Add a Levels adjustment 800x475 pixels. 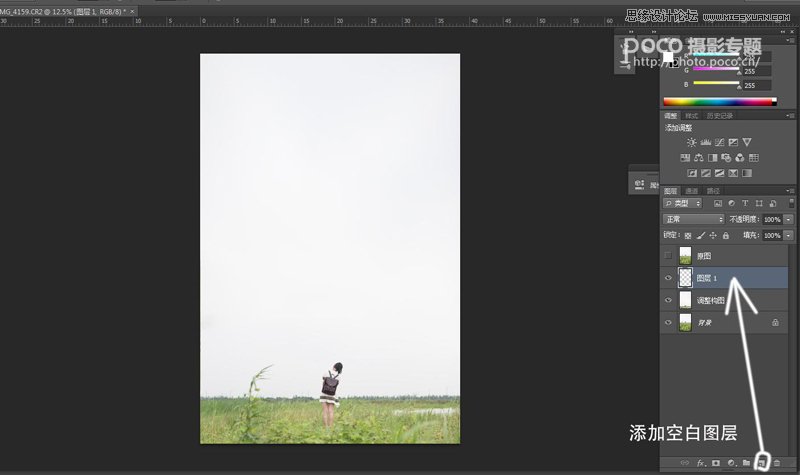tap(706, 142)
